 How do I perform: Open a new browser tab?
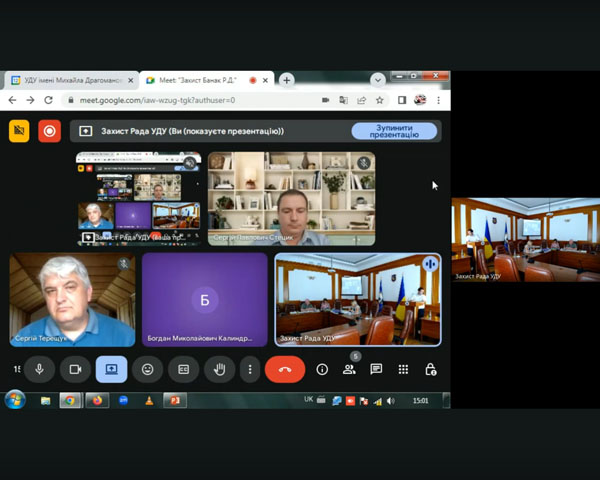coord(287,80)
